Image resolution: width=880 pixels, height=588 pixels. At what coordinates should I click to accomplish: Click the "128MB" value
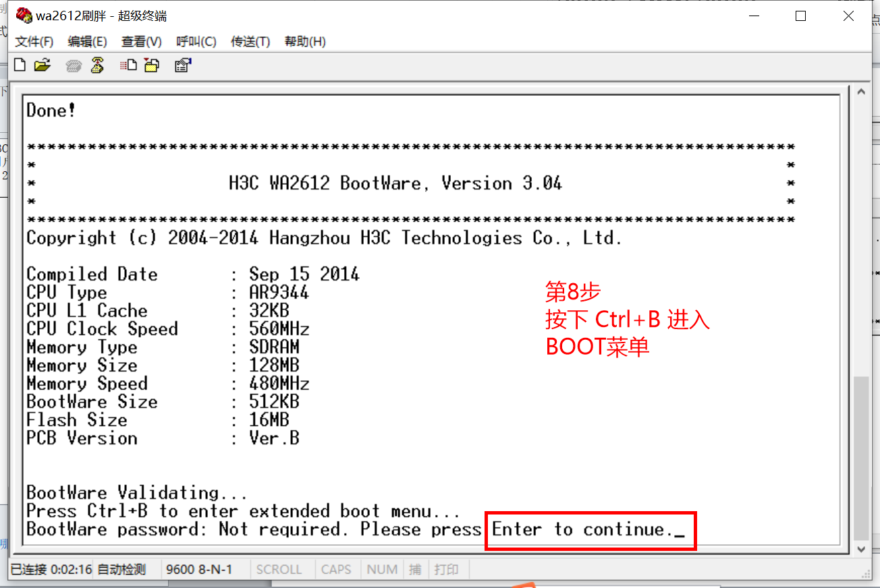click(274, 365)
